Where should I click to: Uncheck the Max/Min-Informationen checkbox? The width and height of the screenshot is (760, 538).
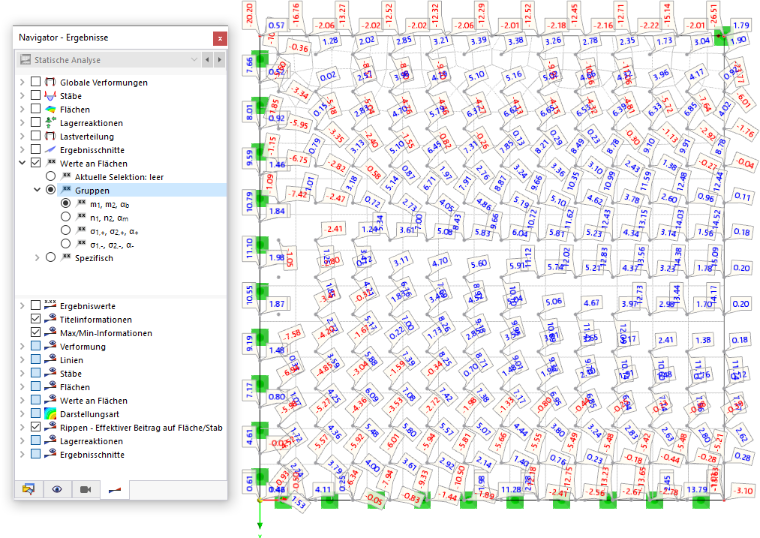tap(35, 332)
